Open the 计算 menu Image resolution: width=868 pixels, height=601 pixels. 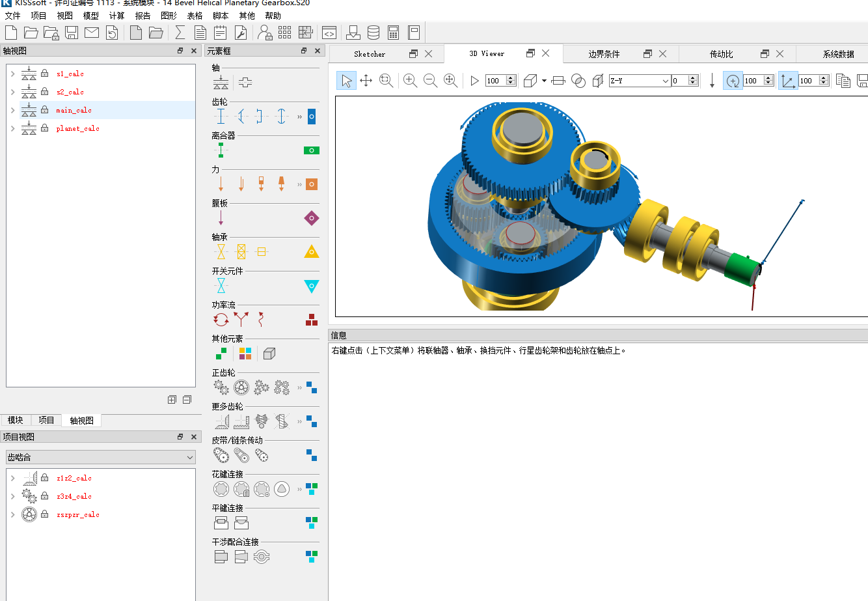116,16
